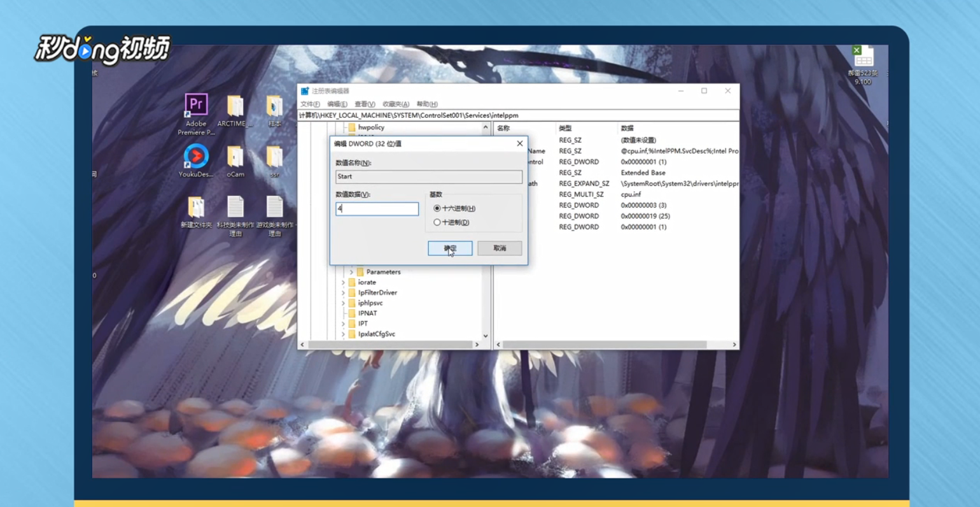
Task: Click the iorate folder icon
Action: pyautogui.click(x=352, y=282)
